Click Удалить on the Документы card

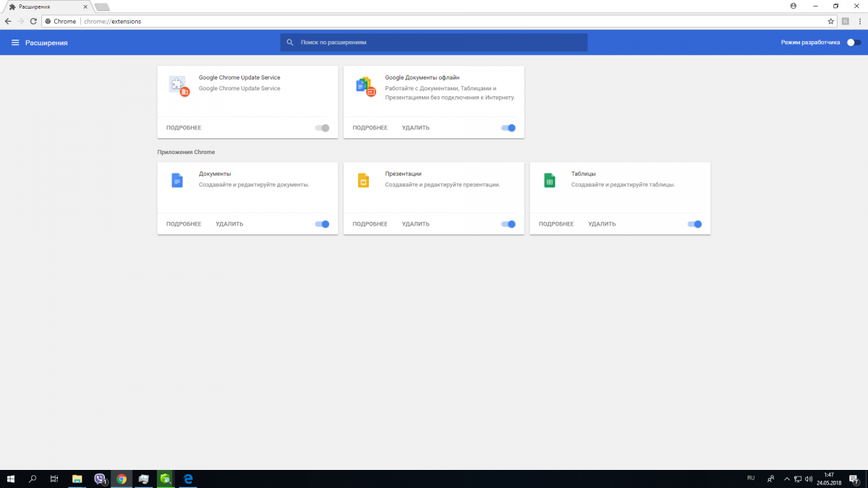[x=229, y=224]
